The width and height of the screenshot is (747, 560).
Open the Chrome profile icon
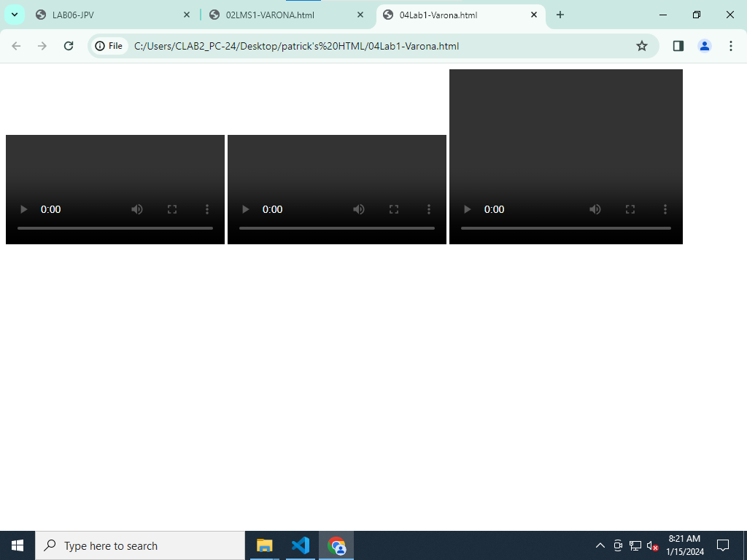pyautogui.click(x=705, y=46)
